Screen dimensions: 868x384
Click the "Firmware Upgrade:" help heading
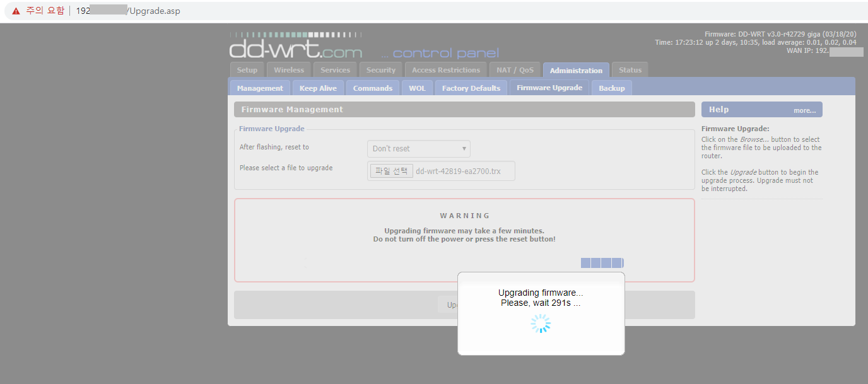(736, 129)
